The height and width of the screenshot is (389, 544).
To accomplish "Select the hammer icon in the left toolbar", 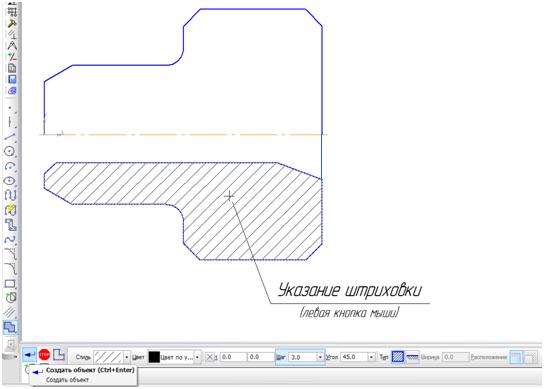I will click(12, 24).
